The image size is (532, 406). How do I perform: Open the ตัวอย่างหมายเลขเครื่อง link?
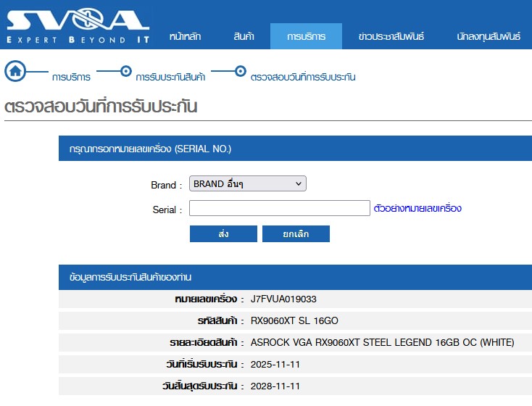pos(417,209)
